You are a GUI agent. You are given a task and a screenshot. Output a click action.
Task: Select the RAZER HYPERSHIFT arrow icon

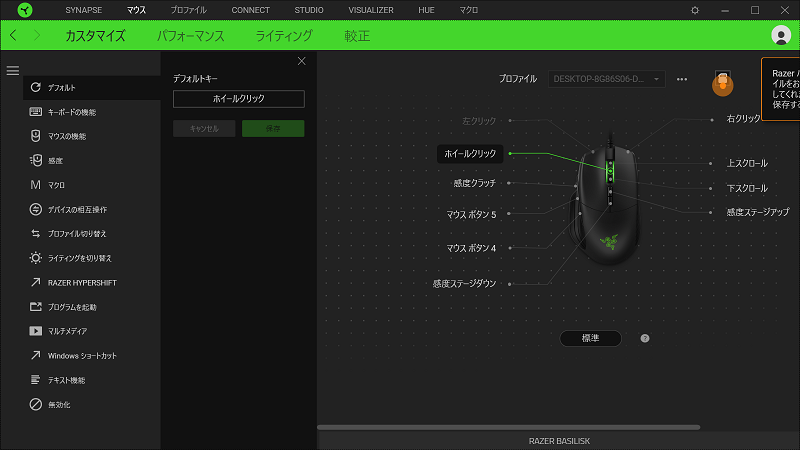pyautogui.click(x=35, y=282)
